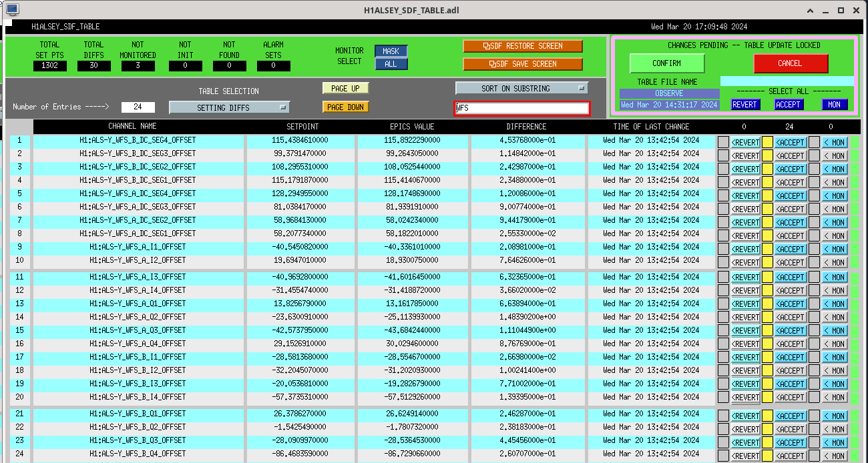Open the SDF RESTORE SCREEN display
The image size is (868, 463).
[x=523, y=46]
